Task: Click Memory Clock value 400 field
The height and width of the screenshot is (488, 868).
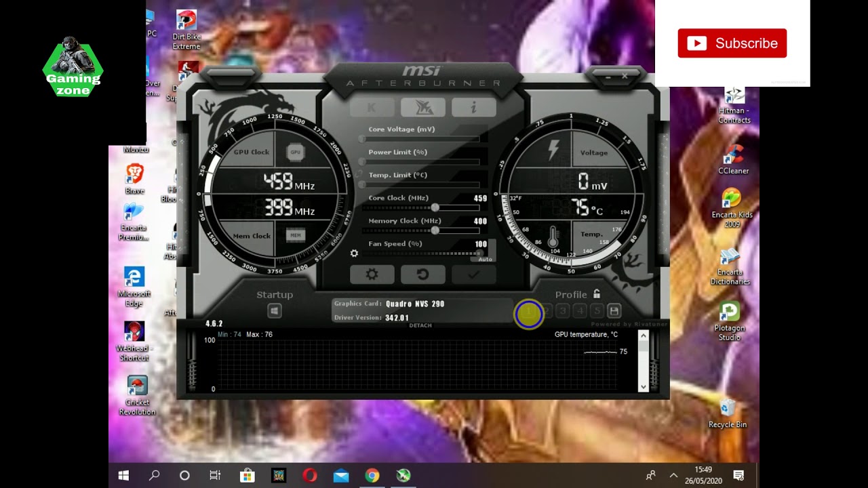Action: [480, 221]
